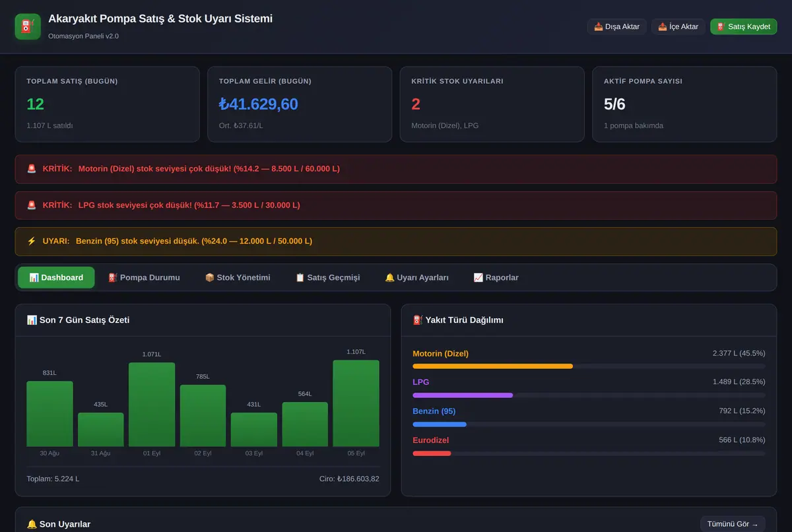Switch to the Pompa Durumu tab

pyautogui.click(x=144, y=278)
